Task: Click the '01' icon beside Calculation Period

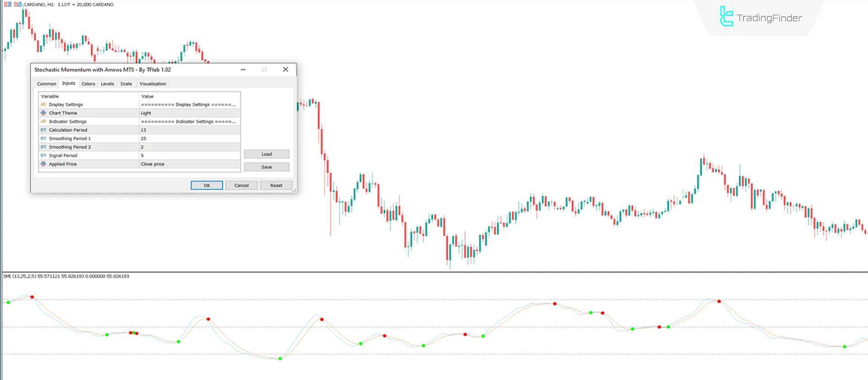Action: (43, 130)
